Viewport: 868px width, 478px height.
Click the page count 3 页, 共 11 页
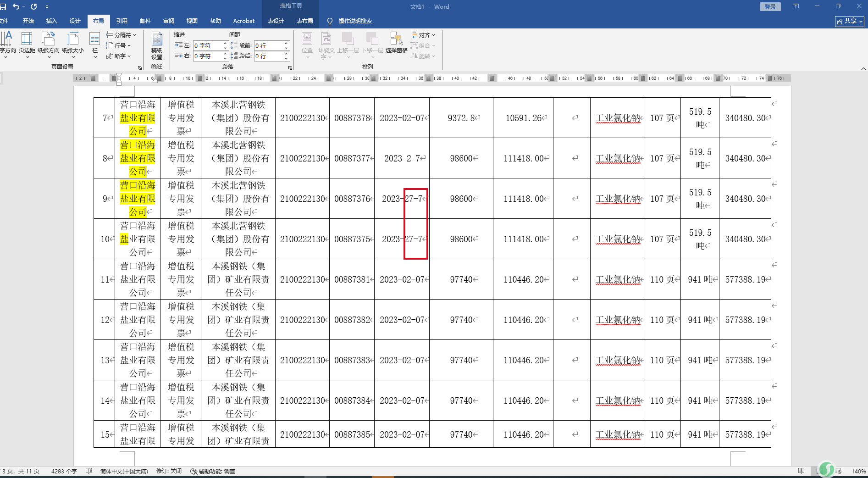[21, 471]
